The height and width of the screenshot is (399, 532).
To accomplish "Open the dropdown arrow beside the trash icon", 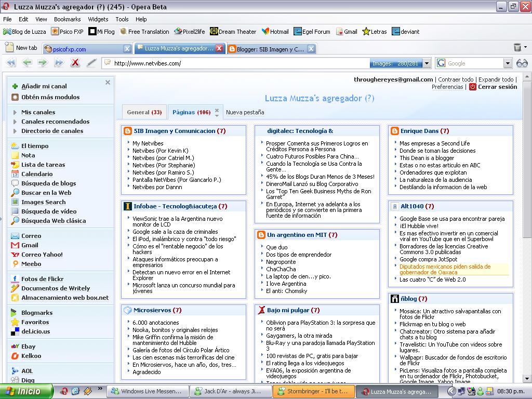I will tap(526, 47).
